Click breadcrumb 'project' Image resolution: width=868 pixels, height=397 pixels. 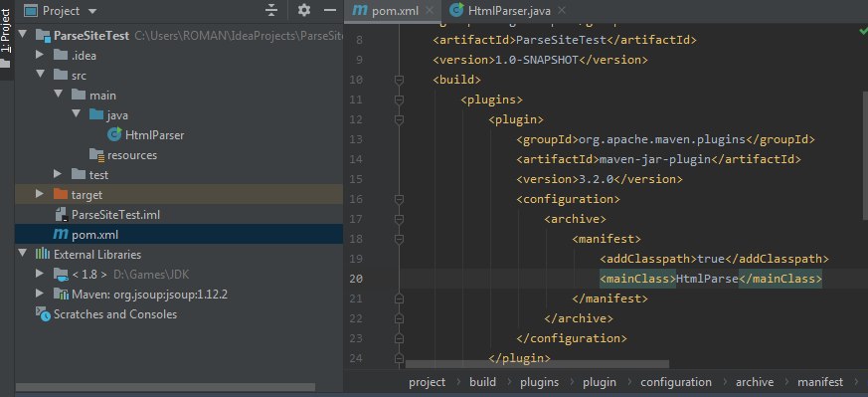pos(427,382)
